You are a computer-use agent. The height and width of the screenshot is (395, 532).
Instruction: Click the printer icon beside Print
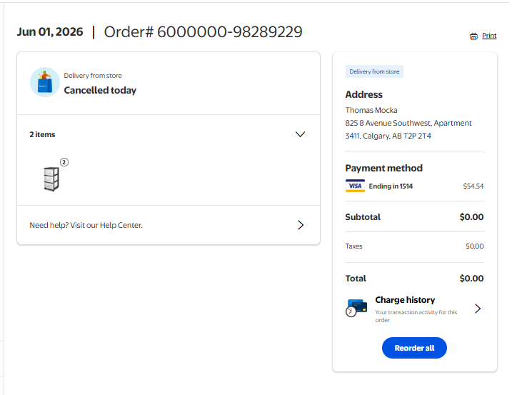[473, 36]
